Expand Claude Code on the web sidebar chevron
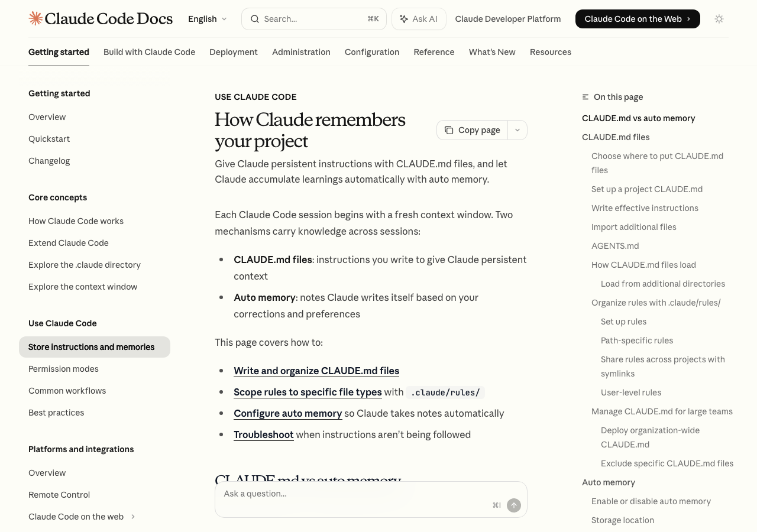The width and height of the screenshot is (757, 532). click(x=133, y=517)
